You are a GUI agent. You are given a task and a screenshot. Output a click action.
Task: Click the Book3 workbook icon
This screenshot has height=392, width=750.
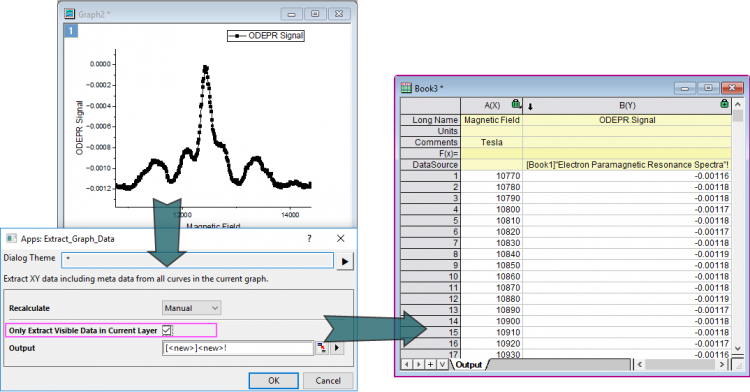pos(406,88)
